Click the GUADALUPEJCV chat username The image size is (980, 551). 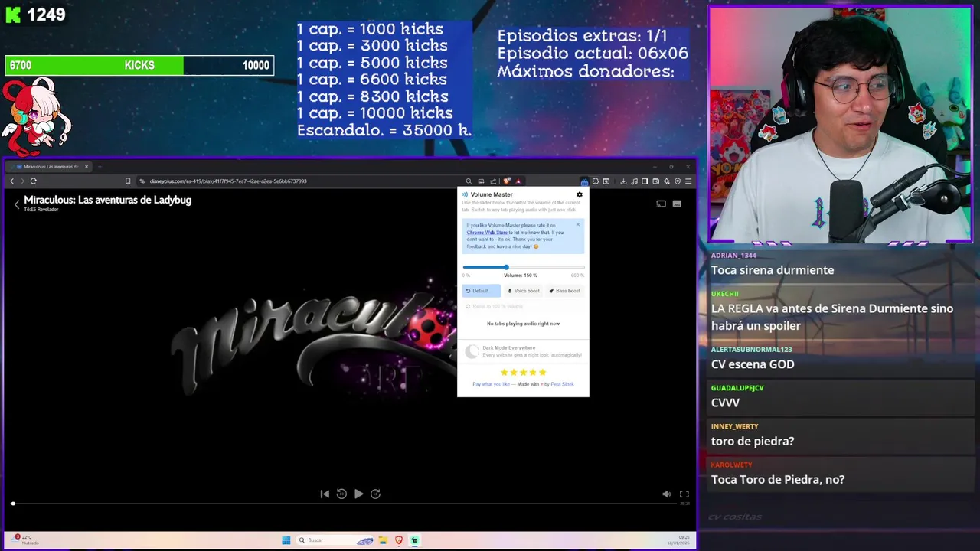737,388
